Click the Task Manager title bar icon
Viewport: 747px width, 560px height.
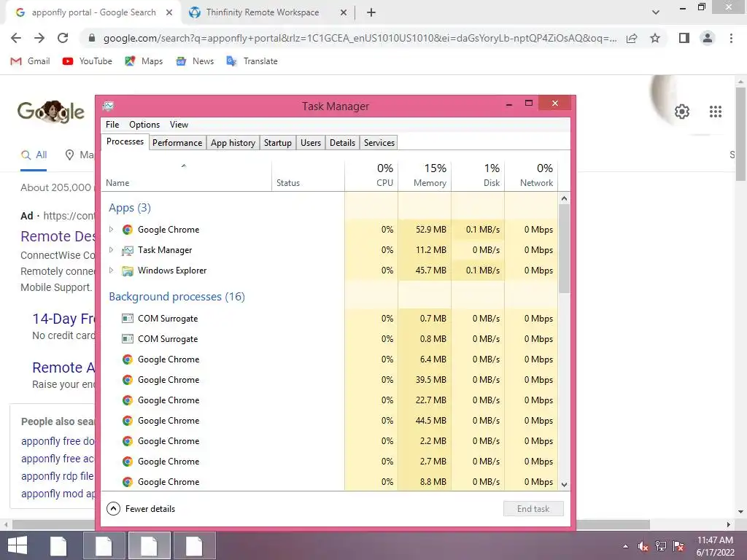pos(109,106)
